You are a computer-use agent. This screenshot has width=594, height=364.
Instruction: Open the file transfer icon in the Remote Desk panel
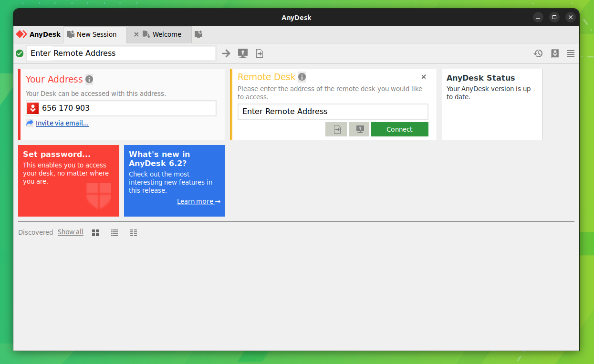pos(336,129)
